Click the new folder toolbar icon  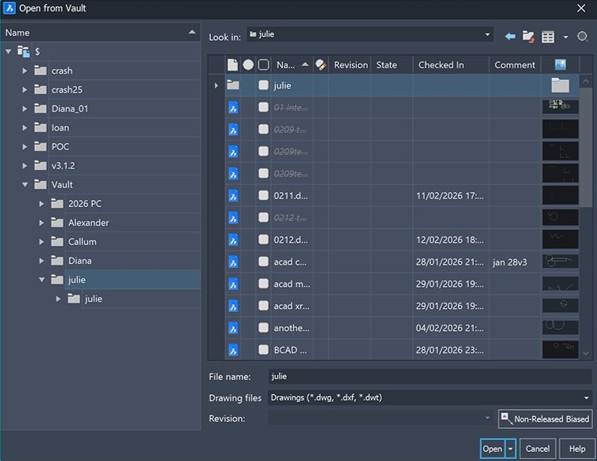(x=528, y=37)
